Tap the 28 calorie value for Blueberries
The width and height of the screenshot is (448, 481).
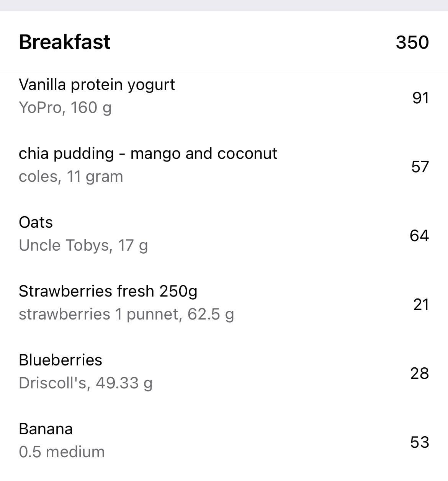pos(420,373)
